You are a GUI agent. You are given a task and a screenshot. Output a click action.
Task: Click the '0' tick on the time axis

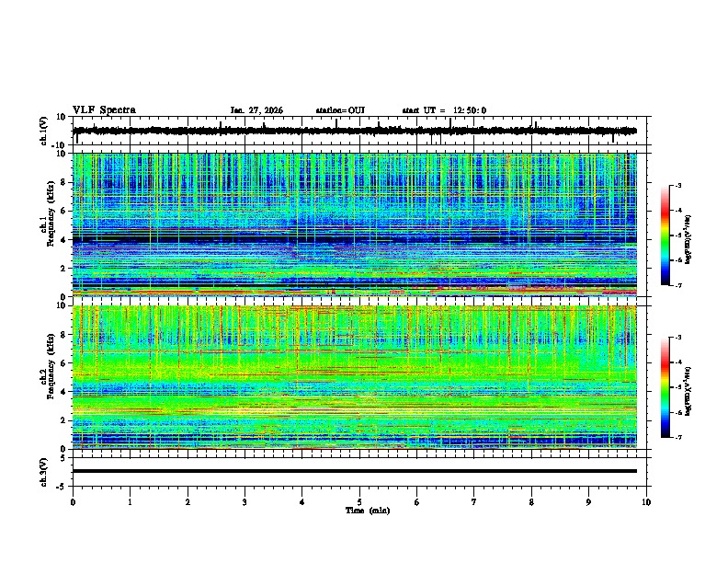[73, 502]
